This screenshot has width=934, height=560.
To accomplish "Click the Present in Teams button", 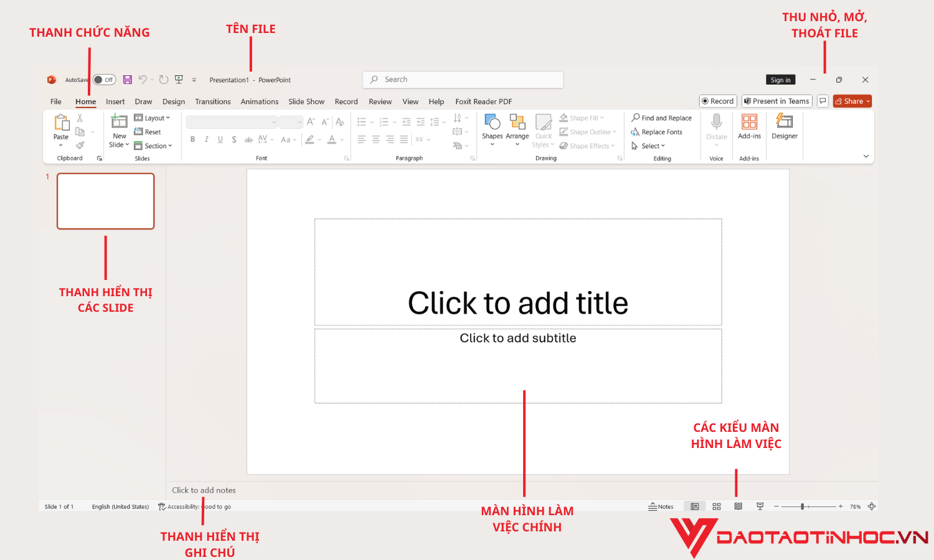I will [776, 101].
